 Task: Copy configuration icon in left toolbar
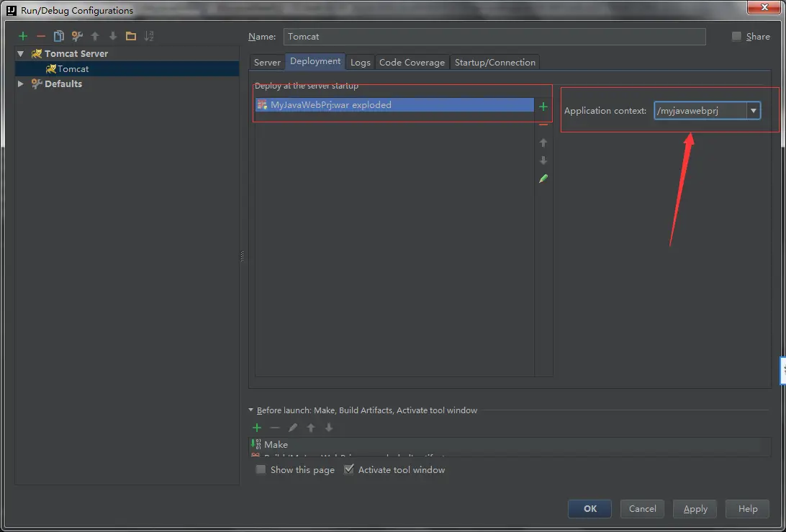coord(59,36)
